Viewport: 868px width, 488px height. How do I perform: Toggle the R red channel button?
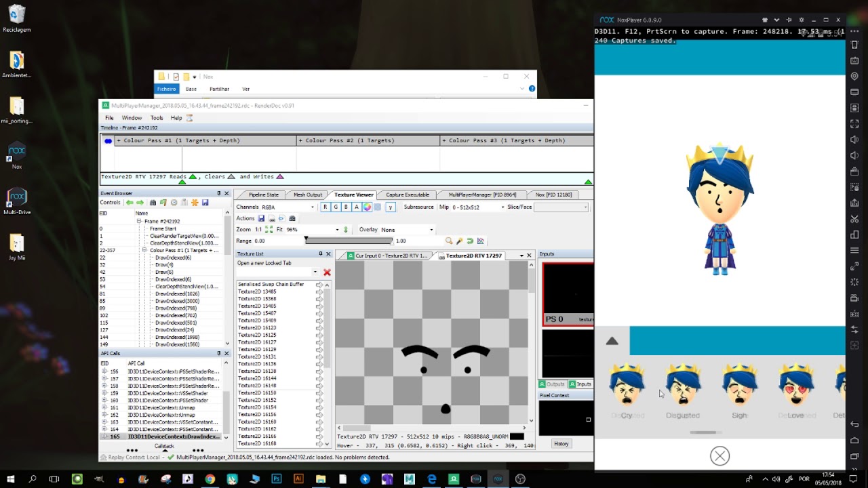click(x=325, y=207)
